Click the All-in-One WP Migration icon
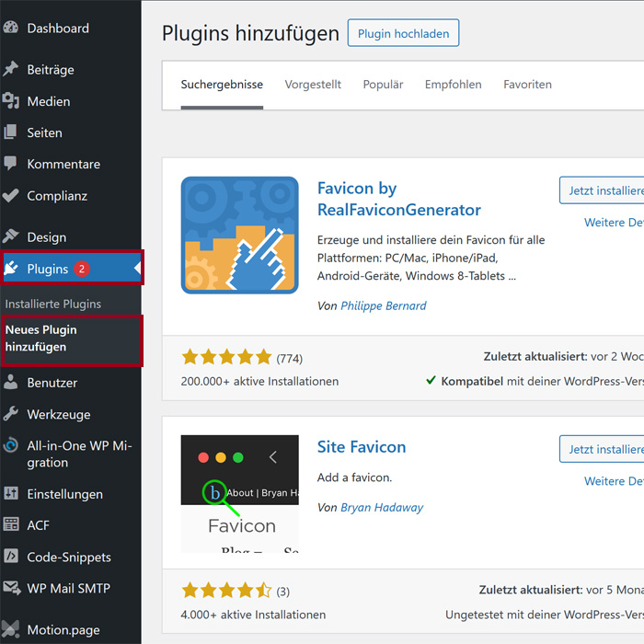644x644 pixels. [11, 445]
